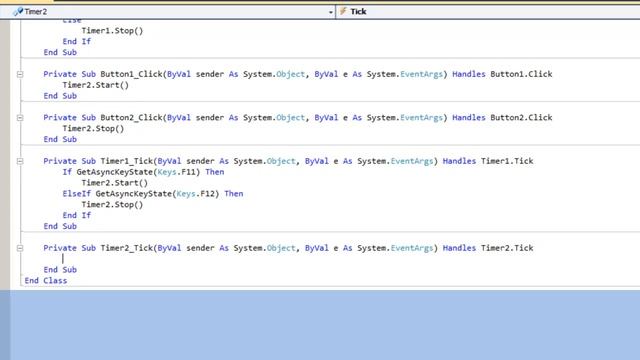The height and width of the screenshot is (360, 640).
Task: Collapse the Timer1_Tick sub outline
Action: pyautogui.click(x=20, y=161)
